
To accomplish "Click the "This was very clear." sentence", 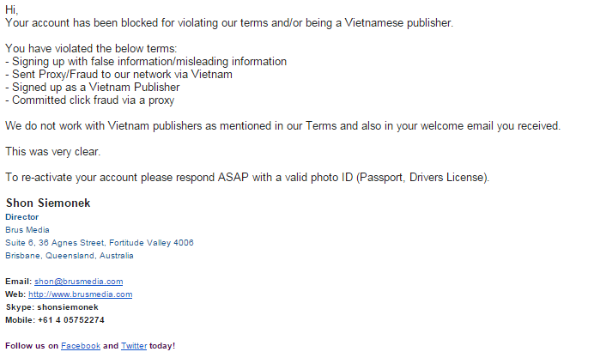I will [53, 151].
